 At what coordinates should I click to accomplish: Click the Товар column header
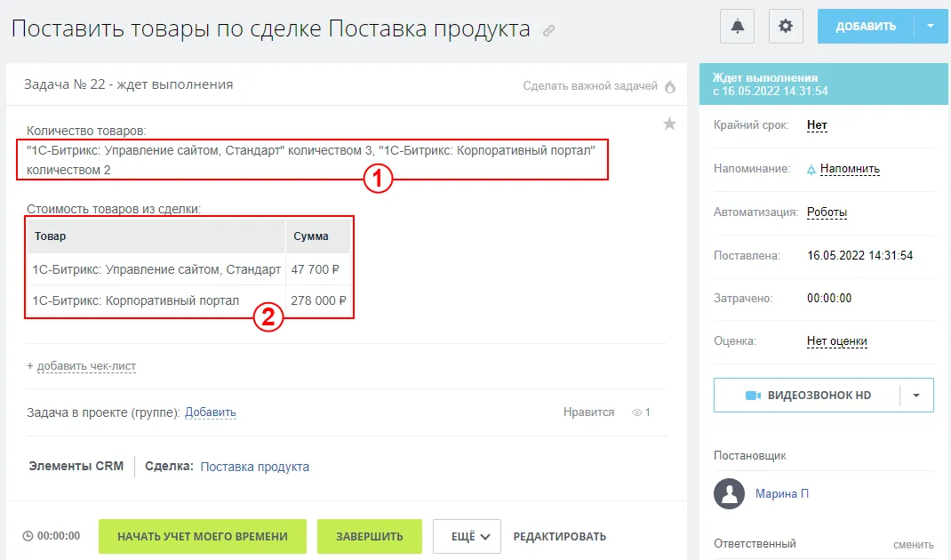pyautogui.click(x=156, y=236)
